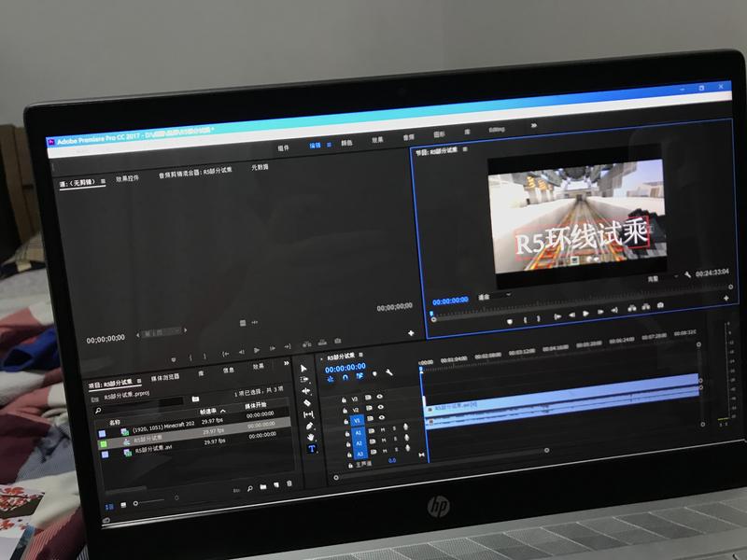The width and height of the screenshot is (747, 560).
Task: Click Add Marker in timeline header
Action: [x=374, y=374]
